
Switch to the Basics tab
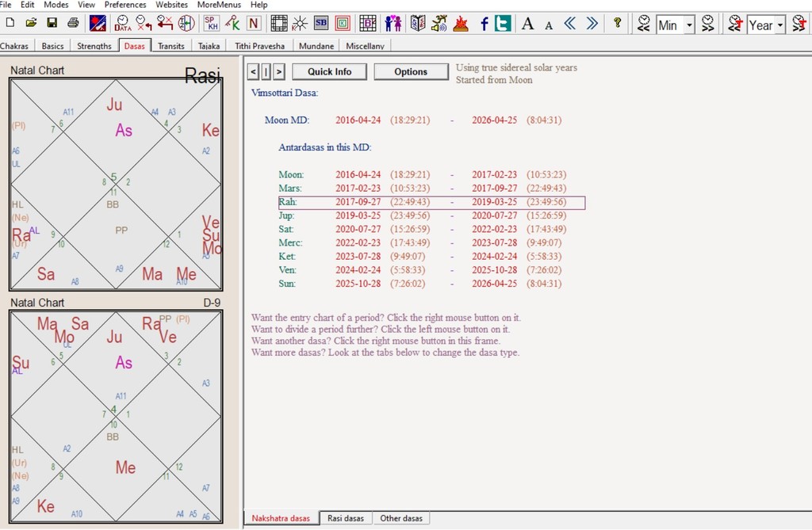point(53,46)
